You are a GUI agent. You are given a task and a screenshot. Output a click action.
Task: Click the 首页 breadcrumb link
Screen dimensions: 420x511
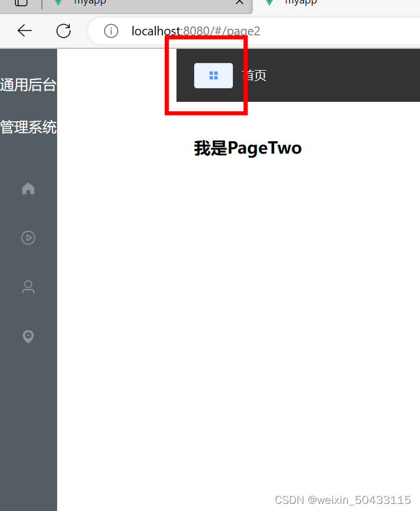point(254,75)
